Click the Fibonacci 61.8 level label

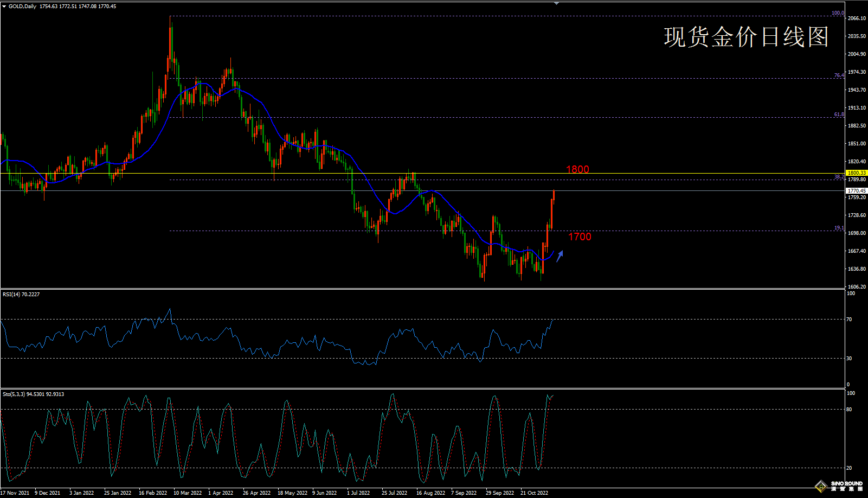pyautogui.click(x=839, y=114)
